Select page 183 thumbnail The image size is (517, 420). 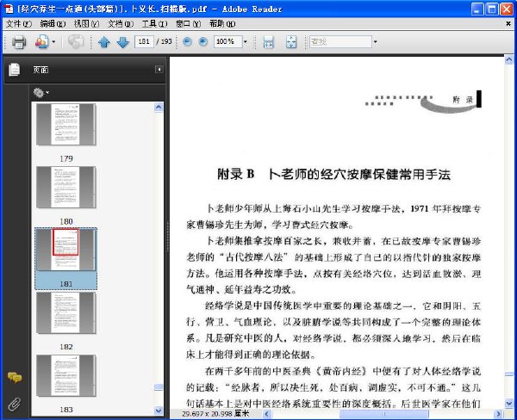66,375
